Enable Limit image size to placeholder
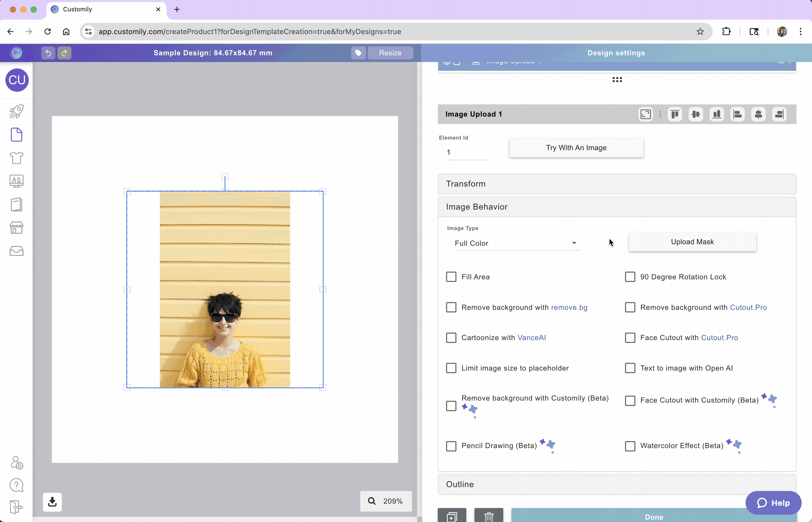 451,368
